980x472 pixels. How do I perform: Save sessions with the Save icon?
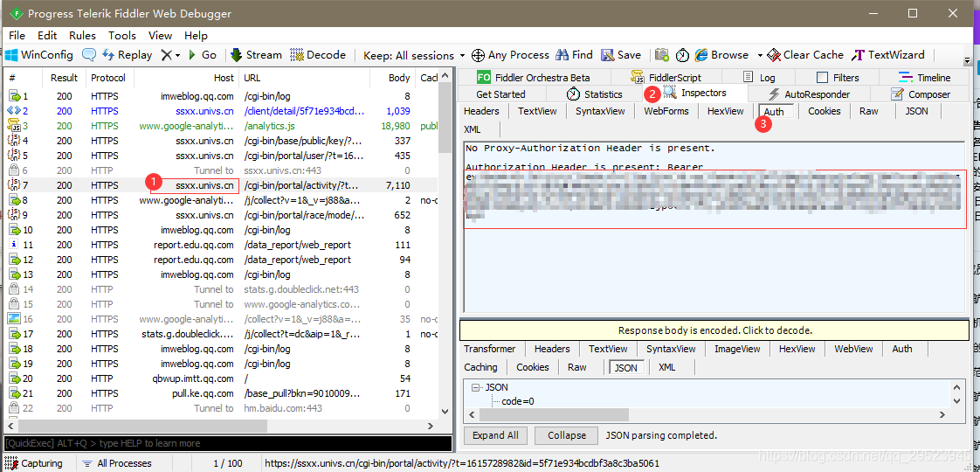point(621,55)
